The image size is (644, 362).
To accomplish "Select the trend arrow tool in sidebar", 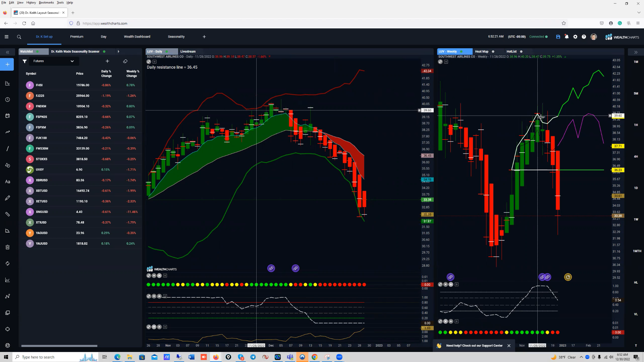I will [7, 132].
